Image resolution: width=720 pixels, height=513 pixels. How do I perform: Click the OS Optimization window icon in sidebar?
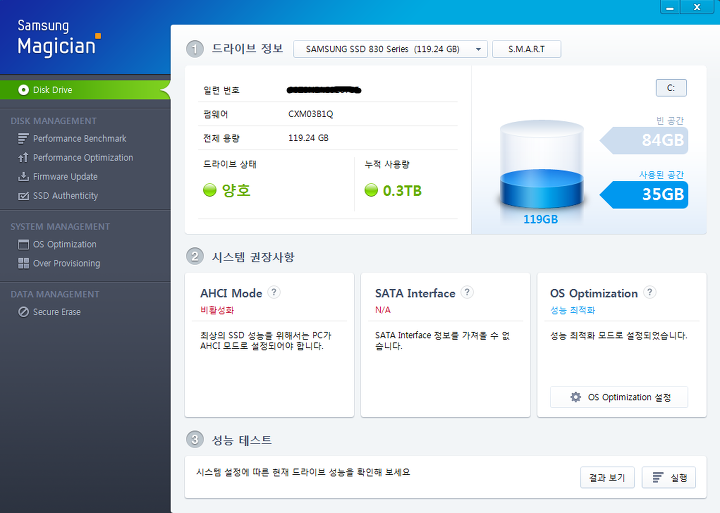tap(23, 244)
